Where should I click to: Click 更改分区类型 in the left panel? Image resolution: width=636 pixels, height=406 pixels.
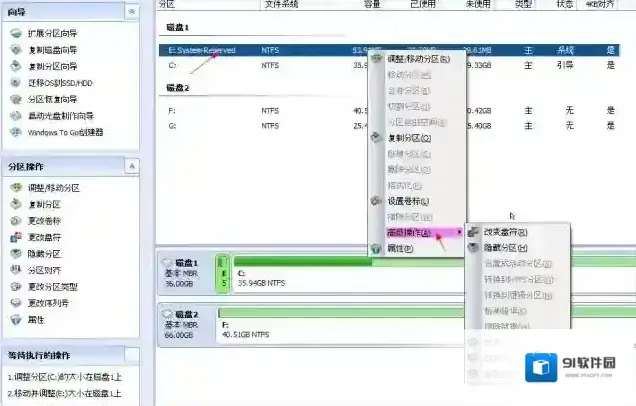click(14, 286)
